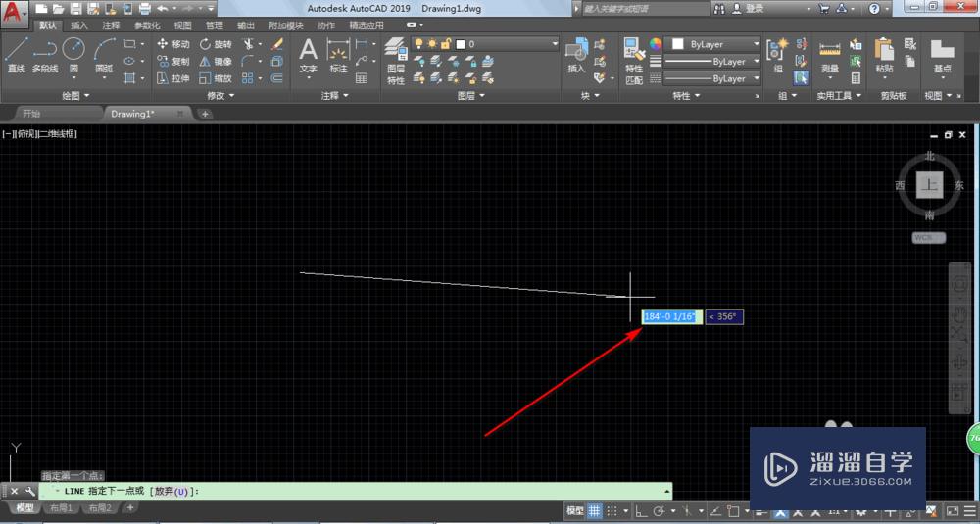Click the 粘贴 (Paste) icon

pyautogui.click(x=884, y=55)
